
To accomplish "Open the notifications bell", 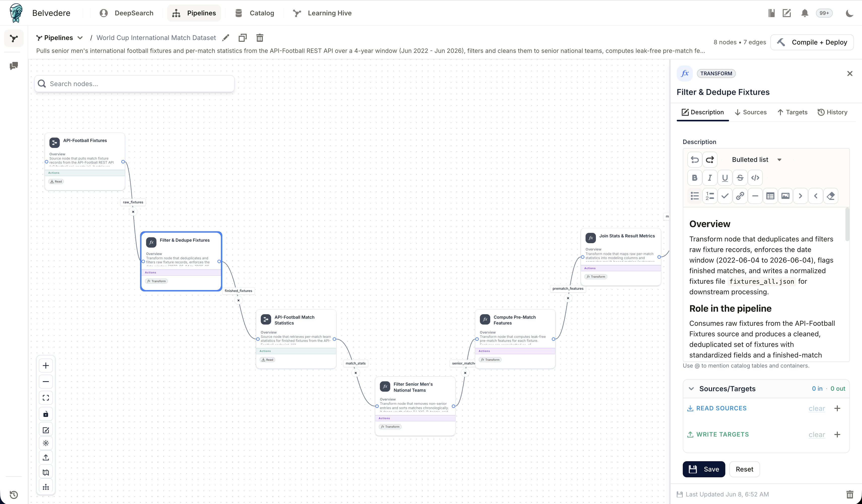I will pos(805,13).
